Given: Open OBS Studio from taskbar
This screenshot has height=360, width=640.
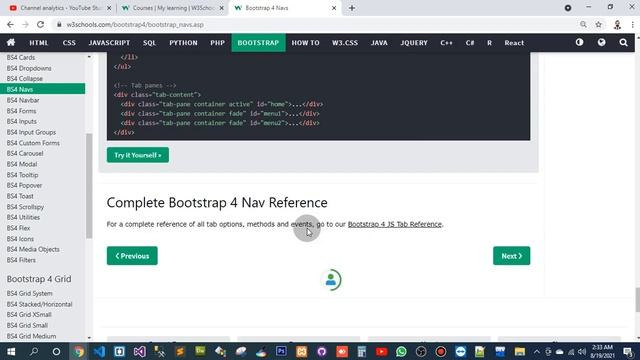Looking at the screenshot, I should pyautogui.click(x=421, y=351).
